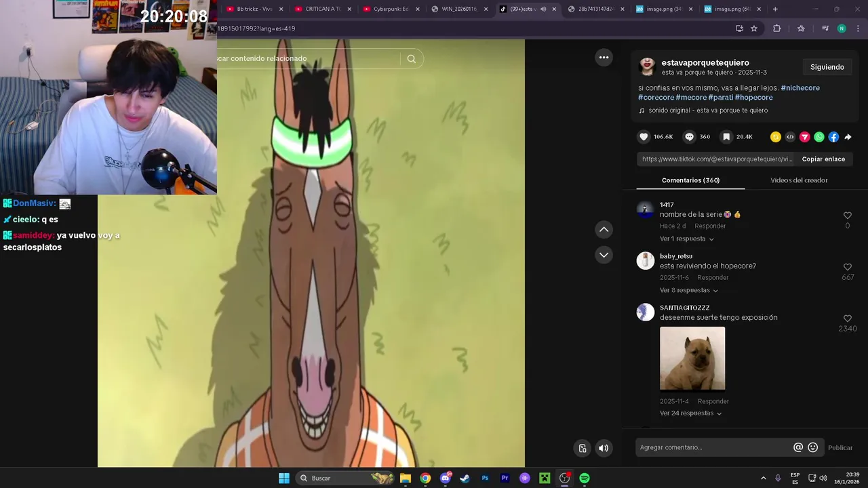
Task: Toggle the Siguiendo follow button
Action: pos(827,67)
